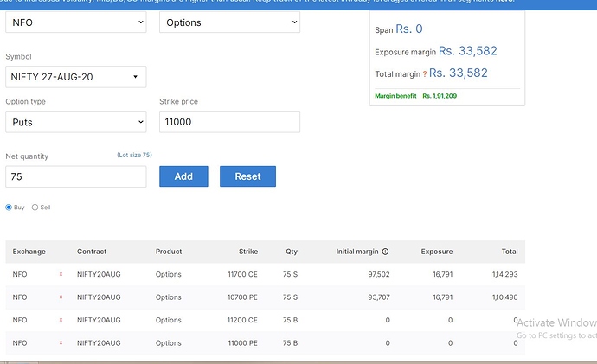Click the Total column header

(510, 252)
